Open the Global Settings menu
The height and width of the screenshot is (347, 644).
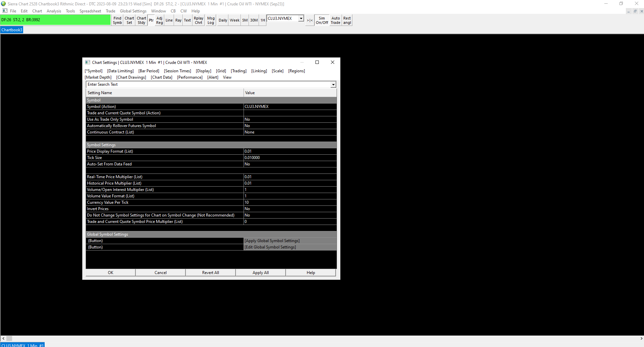point(133,11)
